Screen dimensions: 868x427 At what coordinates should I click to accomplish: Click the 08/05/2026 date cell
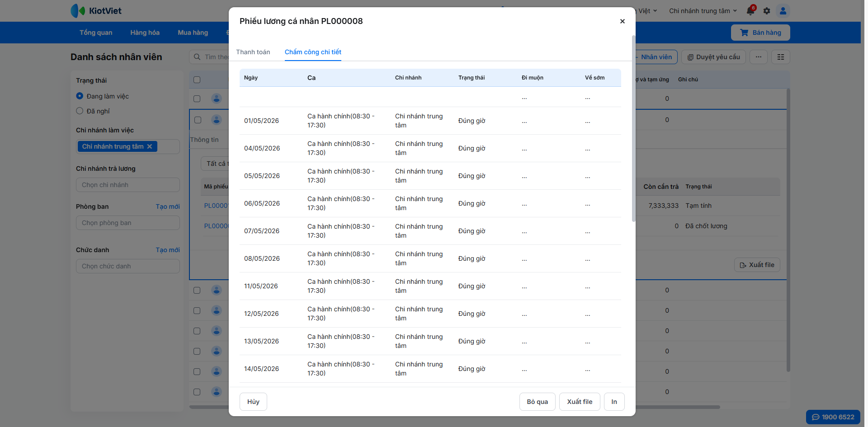[x=262, y=258]
